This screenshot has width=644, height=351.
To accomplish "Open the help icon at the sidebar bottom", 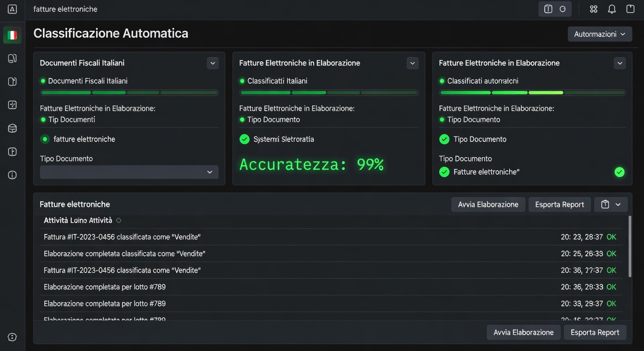I will 12,337.
